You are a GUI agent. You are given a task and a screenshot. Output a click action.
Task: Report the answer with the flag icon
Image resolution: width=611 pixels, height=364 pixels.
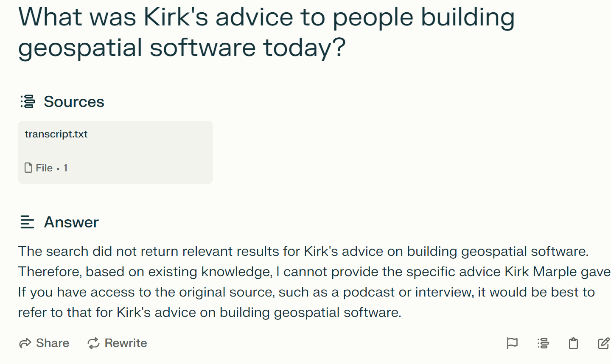click(x=512, y=343)
